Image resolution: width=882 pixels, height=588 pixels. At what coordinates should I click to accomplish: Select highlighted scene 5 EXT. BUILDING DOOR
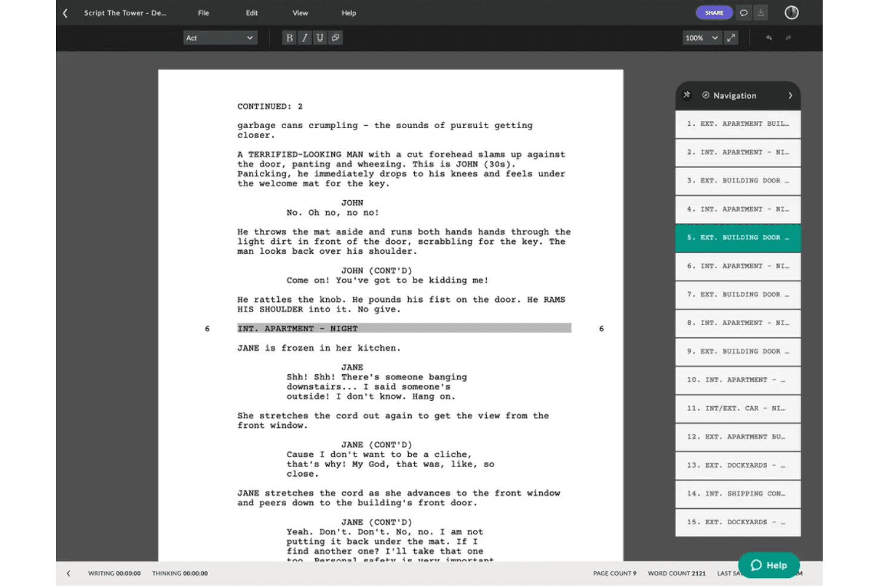click(x=738, y=238)
